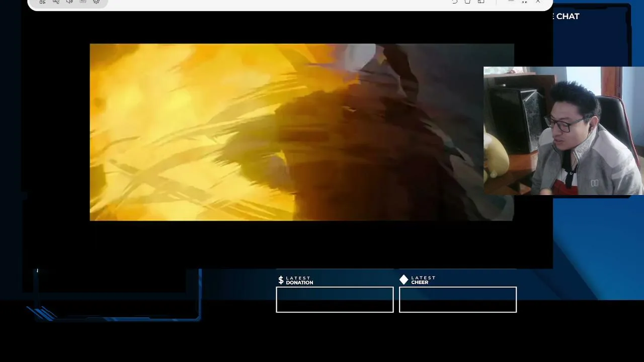Image resolution: width=644 pixels, height=362 pixels.
Task: Click the diamond icon beside Latest Cheer
Action: [x=404, y=280]
